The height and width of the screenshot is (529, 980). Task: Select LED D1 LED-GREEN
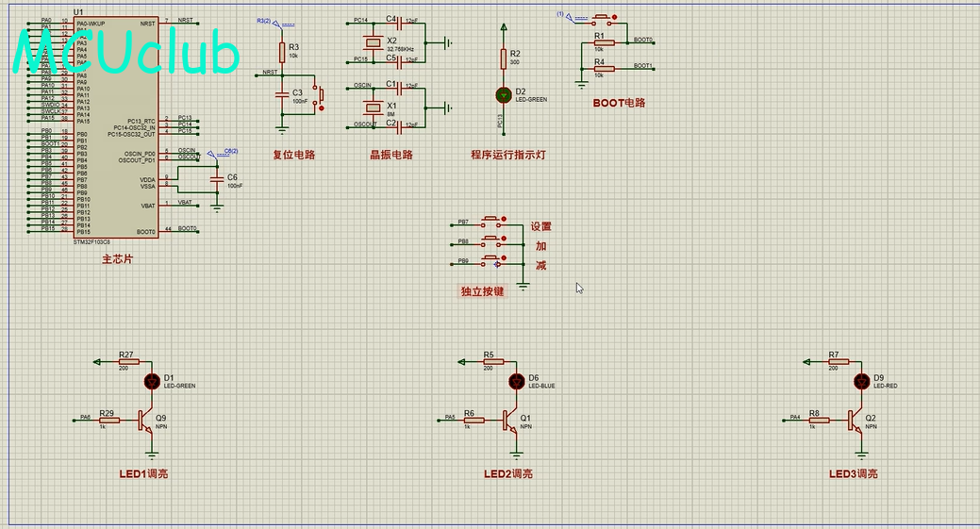click(152, 381)
